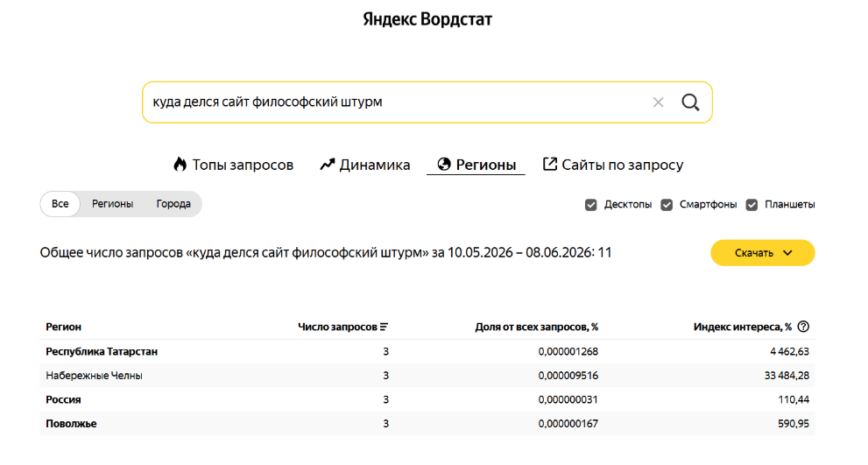Click the interest index 4 462,63
868x465 pixels.
[789, 351]
